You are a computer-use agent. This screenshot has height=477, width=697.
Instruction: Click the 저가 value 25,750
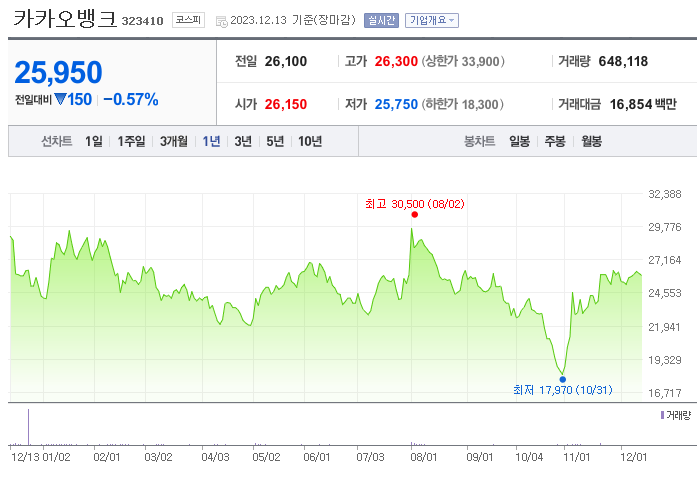[x=396, y=104]
